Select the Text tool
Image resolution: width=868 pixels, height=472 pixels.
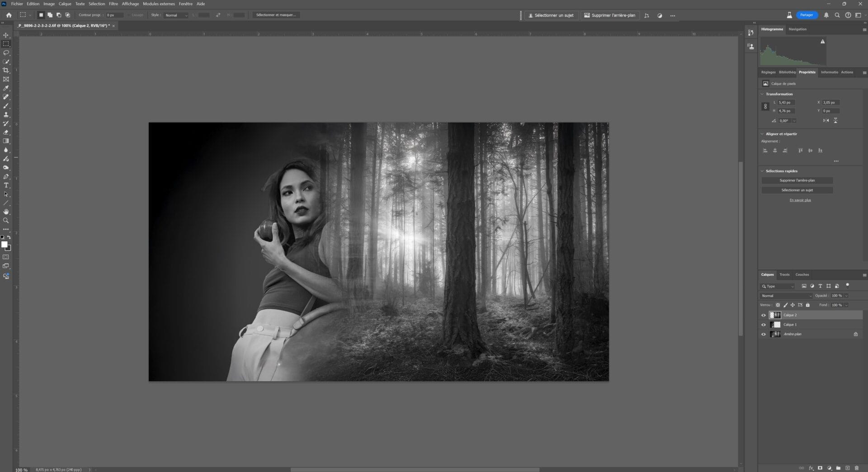[x=6, y=185]
